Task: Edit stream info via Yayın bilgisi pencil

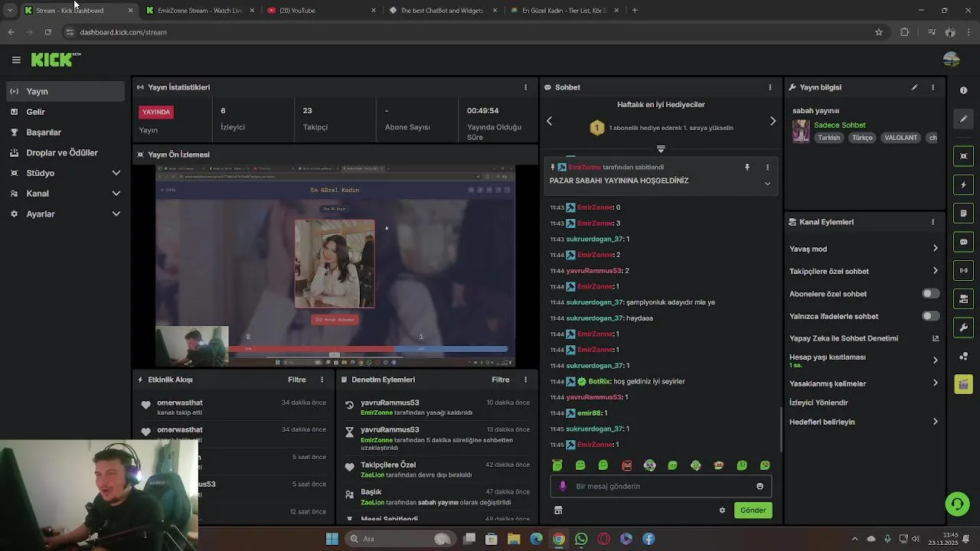Action: 914,87
